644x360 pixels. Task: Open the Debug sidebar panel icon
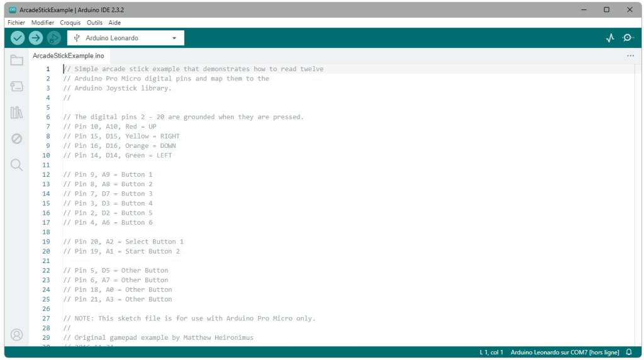[x=17, y=138]
